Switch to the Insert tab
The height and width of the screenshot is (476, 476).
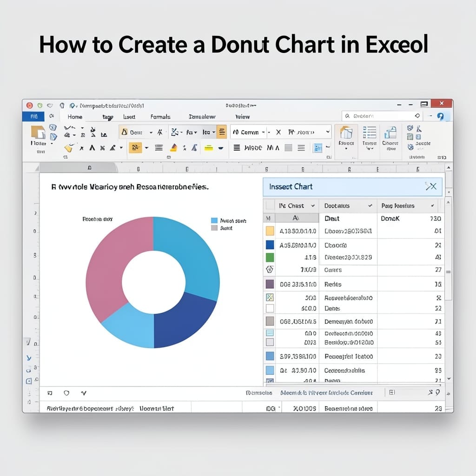tap(129, 117)
